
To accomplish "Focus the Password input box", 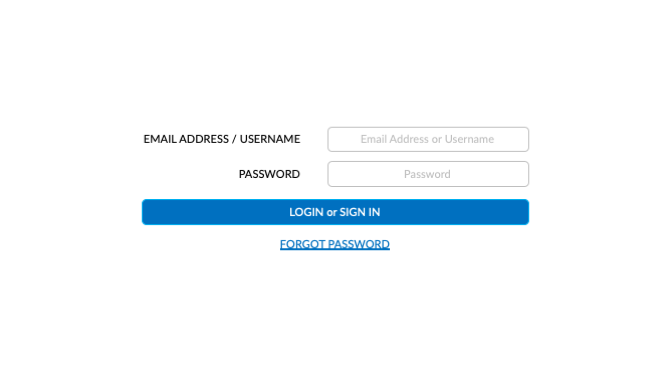I will tap(428, 174).
